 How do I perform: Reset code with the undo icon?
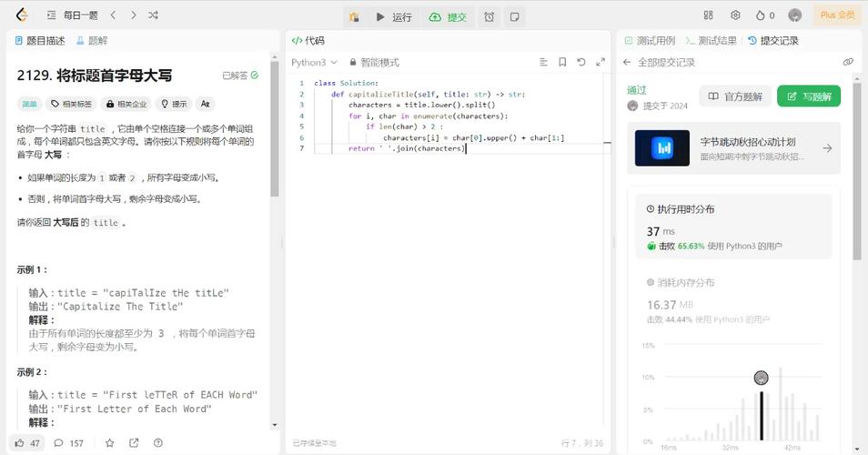pyautogui.click(x=581, y=62)
